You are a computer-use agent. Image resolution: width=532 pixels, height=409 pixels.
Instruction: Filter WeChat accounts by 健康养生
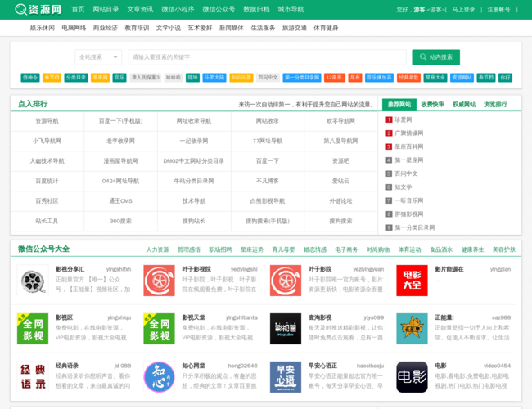pos(472,250)
